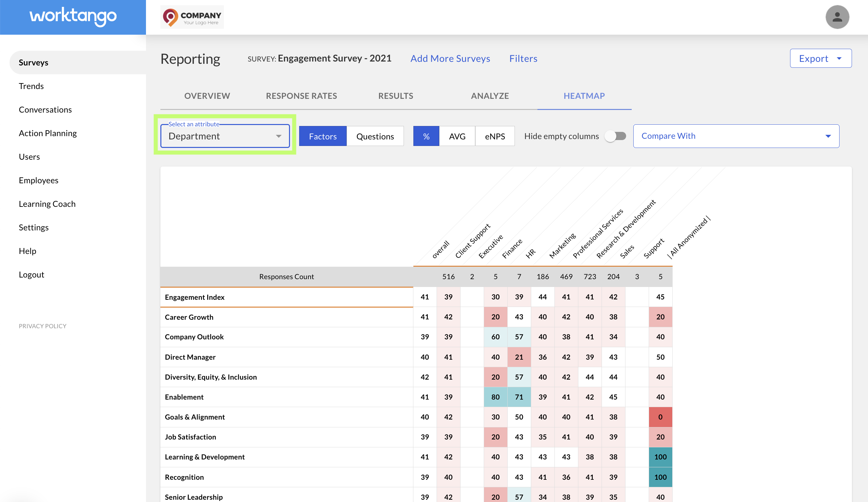This screenshot has height=502, width=868.
Task: Click Add More Surveys link
Action: pyautogui.click(x=450, y=58)
